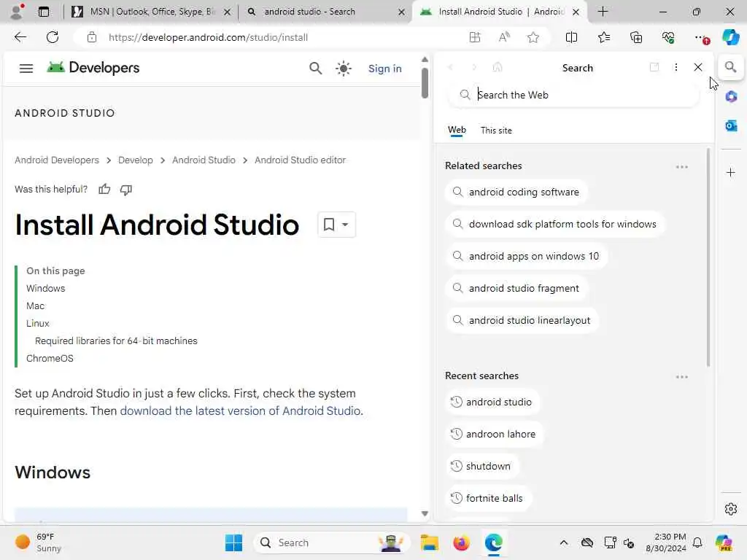This screenshot has width=747, height=560.
Task: Click the page vertical scrollbar thumb
Action: [425, 83]
